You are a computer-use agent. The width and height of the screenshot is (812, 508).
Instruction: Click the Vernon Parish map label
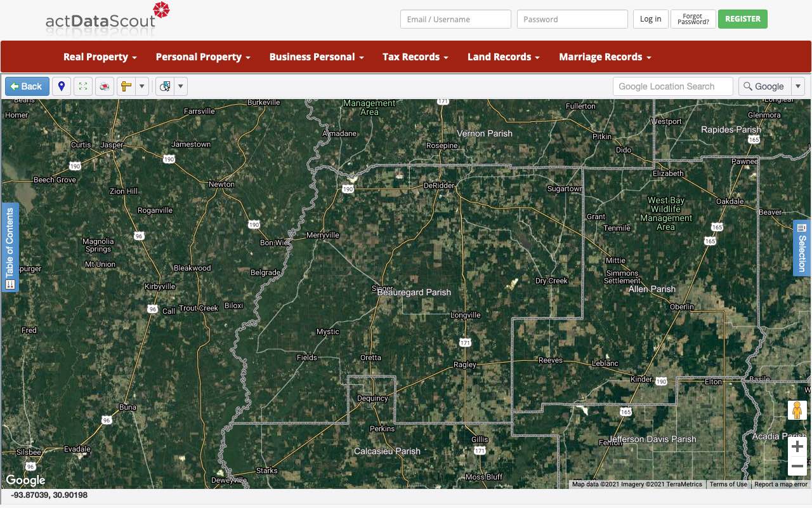pos(485,133)
